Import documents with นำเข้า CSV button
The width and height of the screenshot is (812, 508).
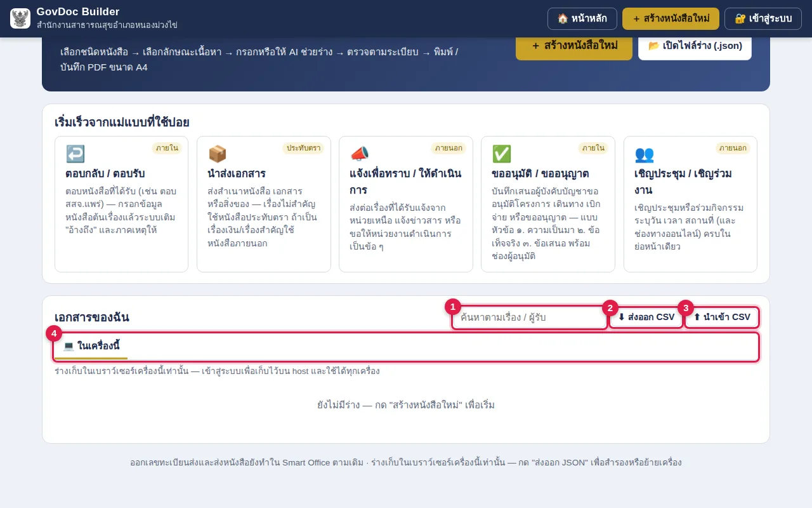pos(722,317)
